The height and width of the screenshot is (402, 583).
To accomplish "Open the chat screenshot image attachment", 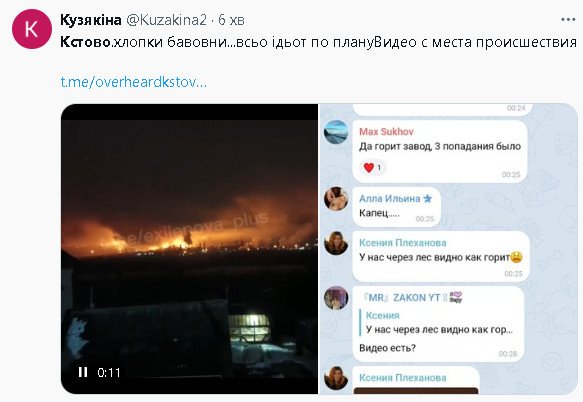I will pos(448,249).
